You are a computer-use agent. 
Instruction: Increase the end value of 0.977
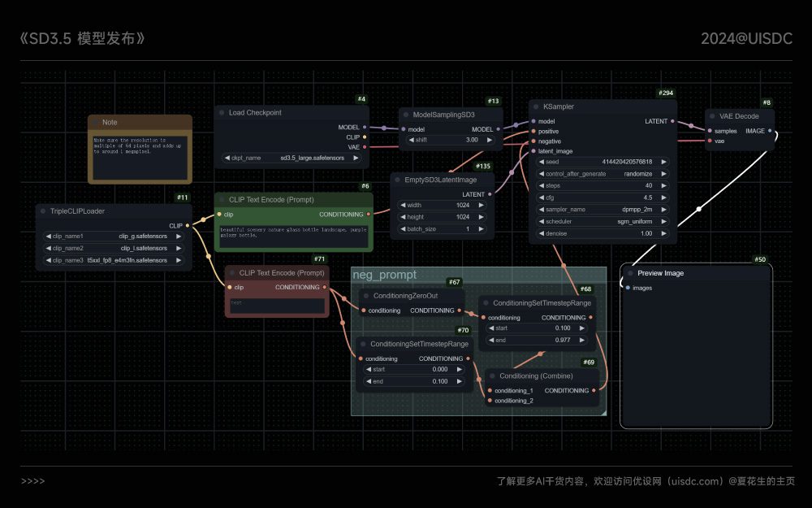(582, 340)
